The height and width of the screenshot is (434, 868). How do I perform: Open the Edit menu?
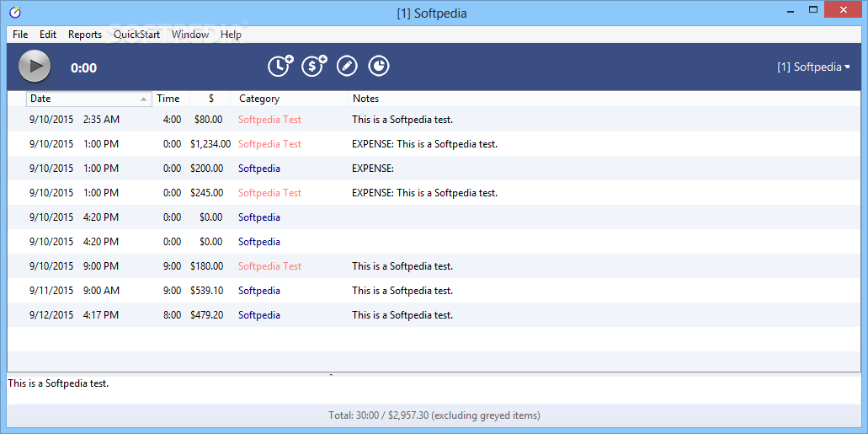[x=48, y=35]
